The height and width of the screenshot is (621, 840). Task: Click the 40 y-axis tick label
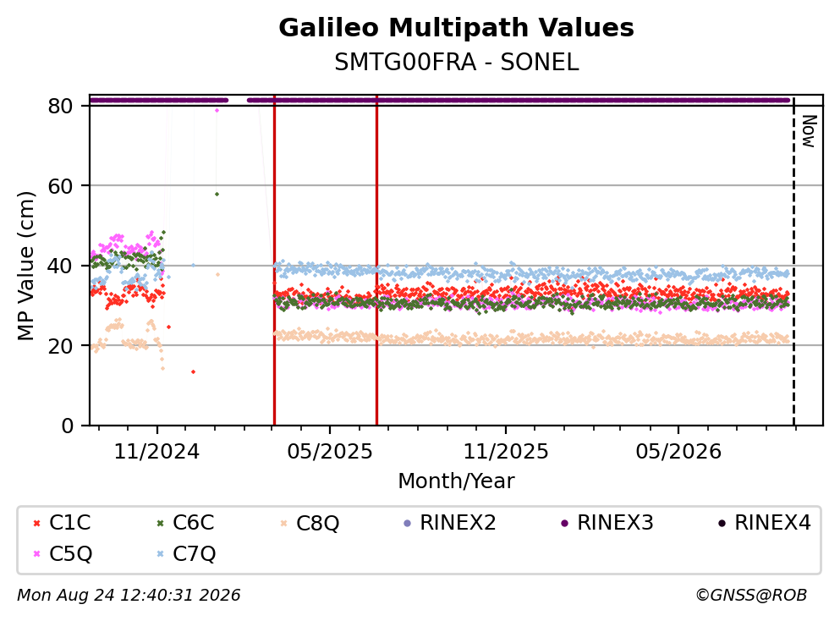click(x=60, y=266)
